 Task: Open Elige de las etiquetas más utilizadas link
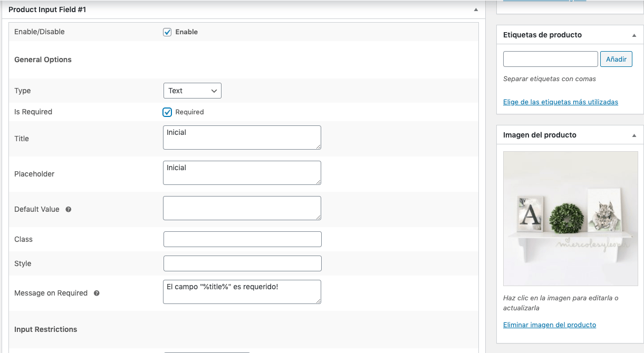[x=561, y=102]
